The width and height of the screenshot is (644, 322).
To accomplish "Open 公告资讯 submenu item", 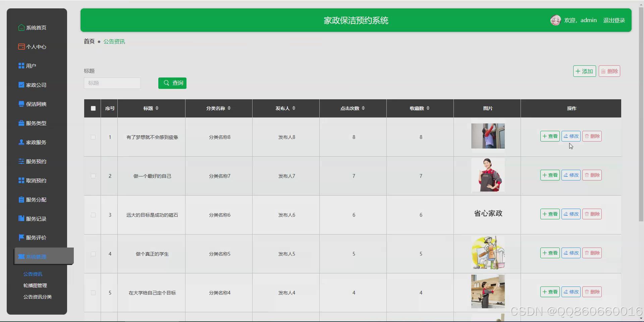I will pos(33,274).
